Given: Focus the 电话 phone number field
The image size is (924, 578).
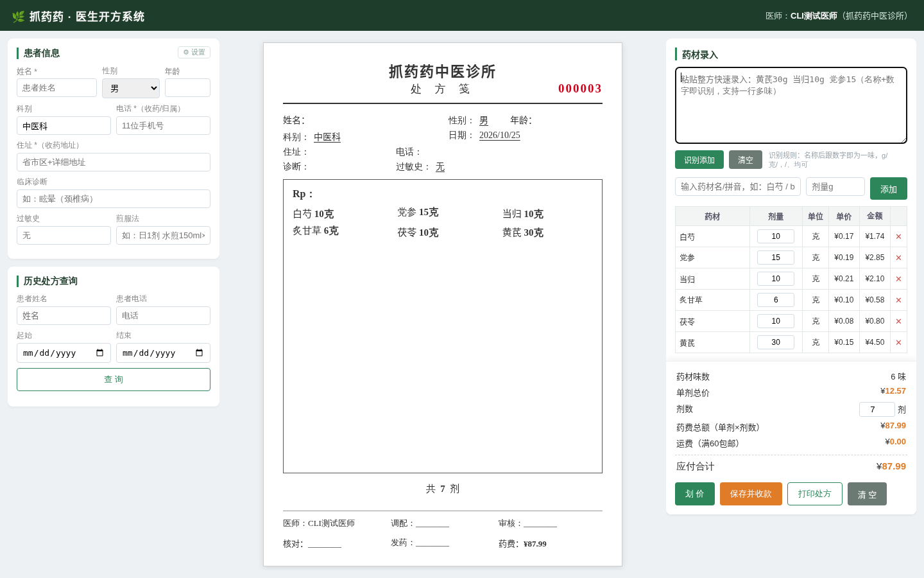Looking at the screenshot, I should pos(163,126).
